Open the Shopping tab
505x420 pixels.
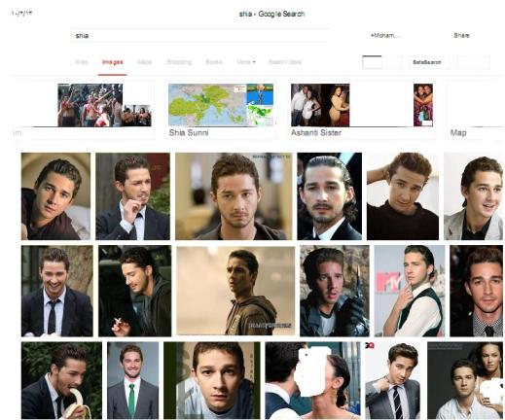179,62
